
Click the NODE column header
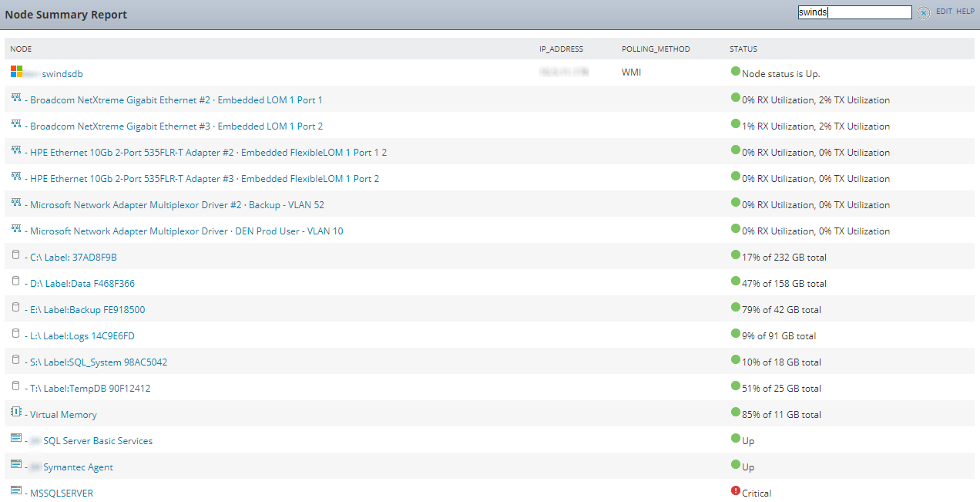[21, 49]
